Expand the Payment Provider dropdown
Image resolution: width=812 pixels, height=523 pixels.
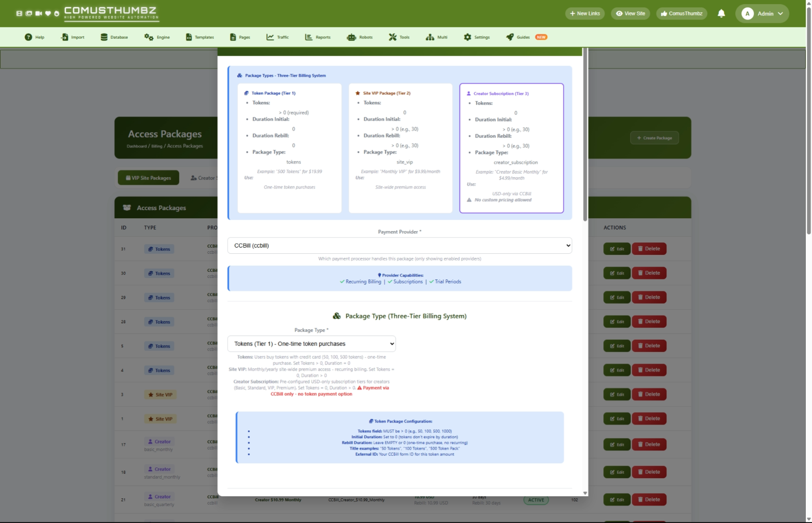399,246
